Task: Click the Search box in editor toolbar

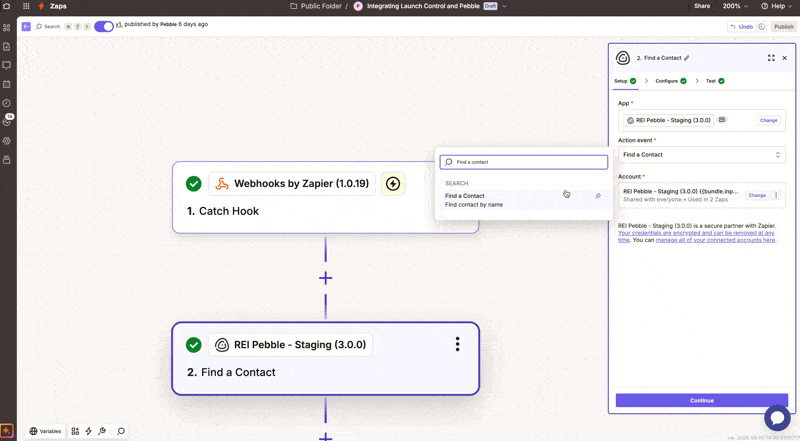Action: [48, 27]
